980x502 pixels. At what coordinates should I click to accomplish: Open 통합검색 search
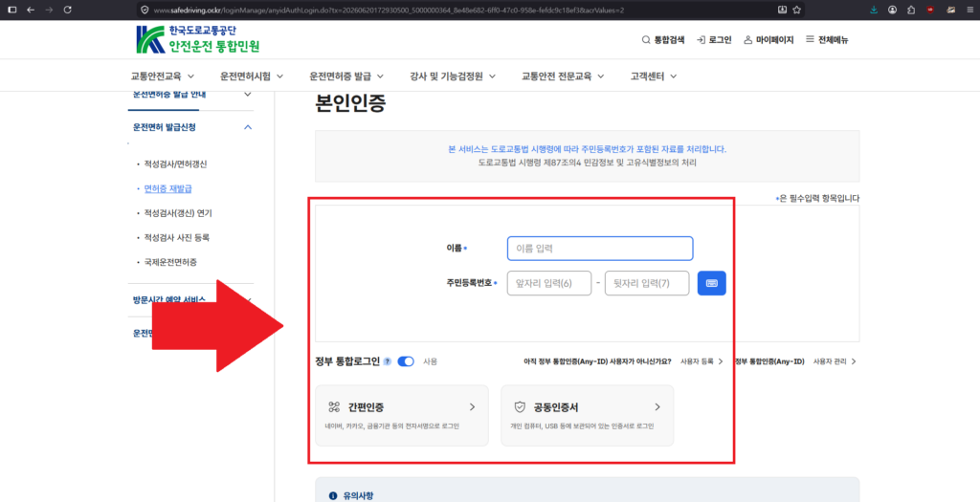[x=663, y=40]
